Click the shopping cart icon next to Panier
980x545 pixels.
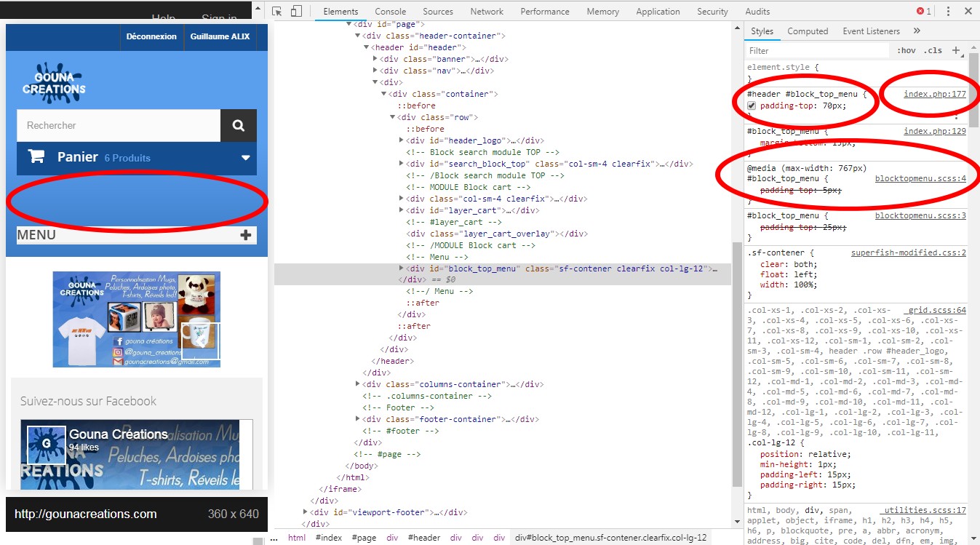click(36, 156)
